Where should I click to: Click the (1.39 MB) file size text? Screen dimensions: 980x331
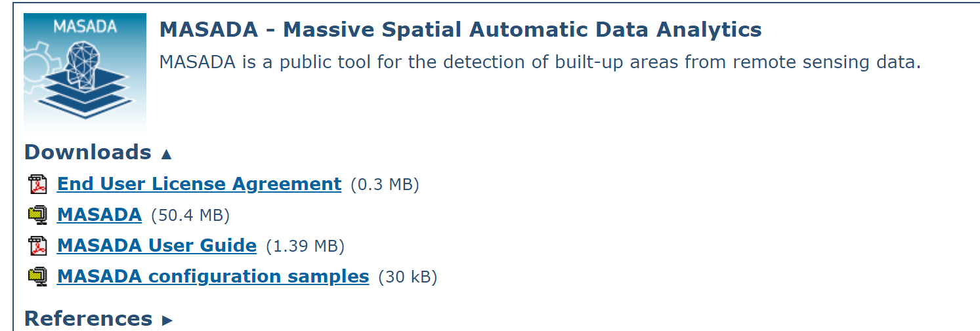point(305,246)
